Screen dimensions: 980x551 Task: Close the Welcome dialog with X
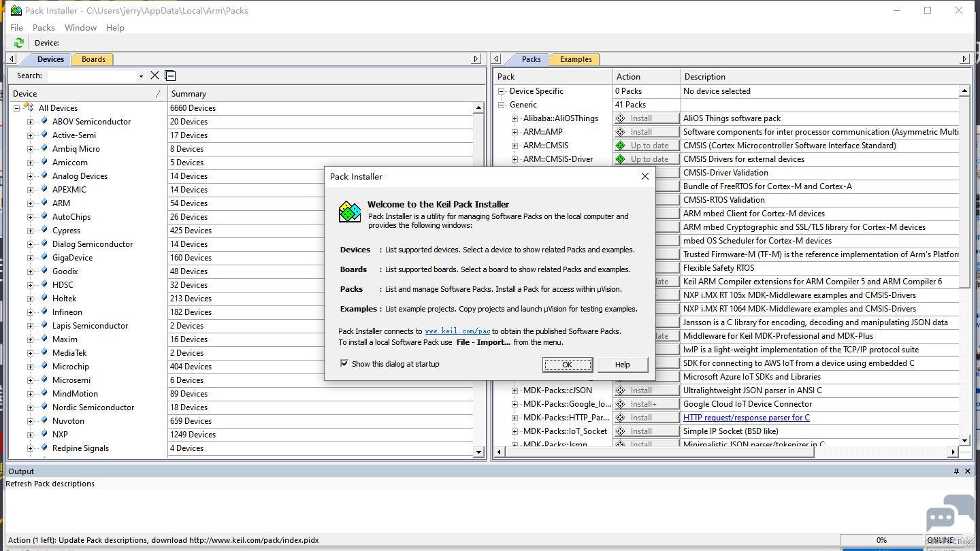pos(644,176)
